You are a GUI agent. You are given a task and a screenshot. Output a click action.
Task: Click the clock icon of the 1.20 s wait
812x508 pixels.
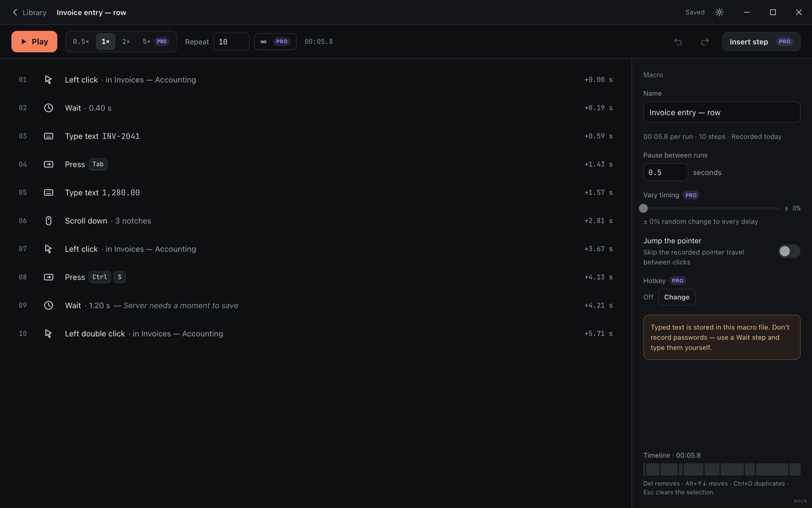coord(48,305)
